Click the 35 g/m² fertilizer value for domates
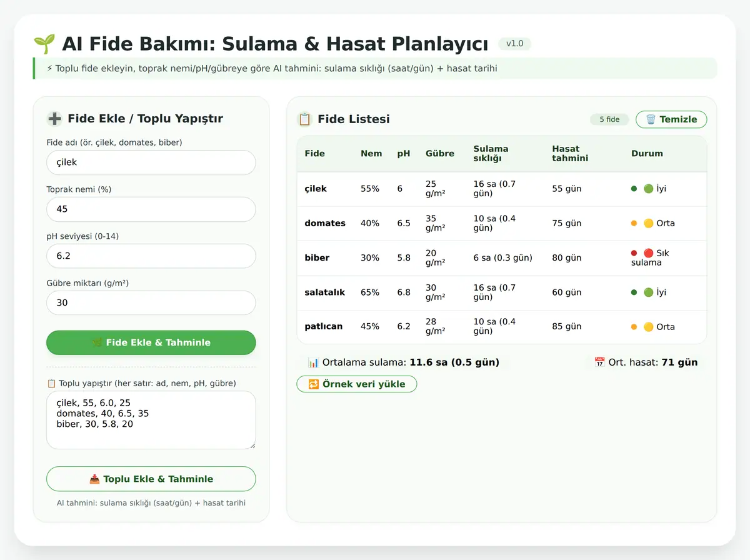 click(436, 223)
